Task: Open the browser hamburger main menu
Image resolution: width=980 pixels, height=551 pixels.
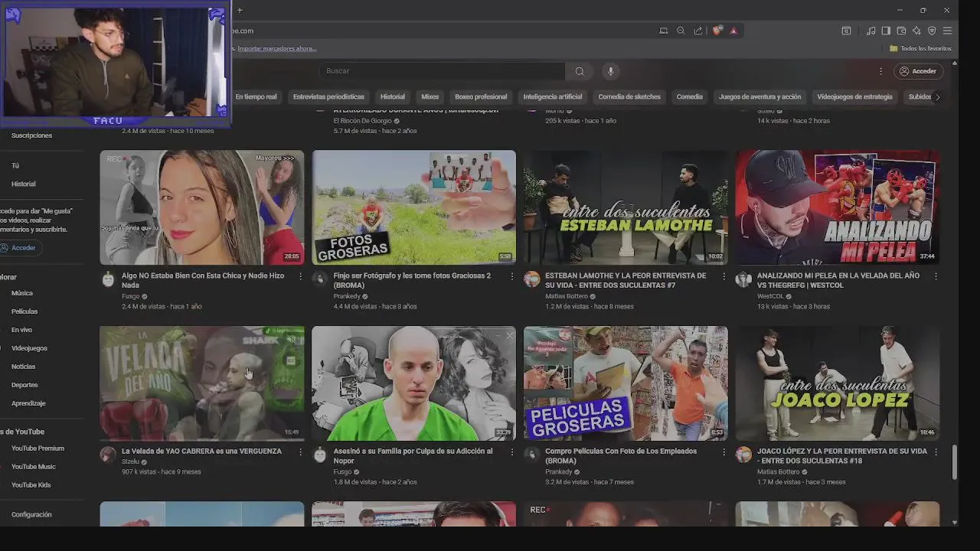Action: (947, 31)
